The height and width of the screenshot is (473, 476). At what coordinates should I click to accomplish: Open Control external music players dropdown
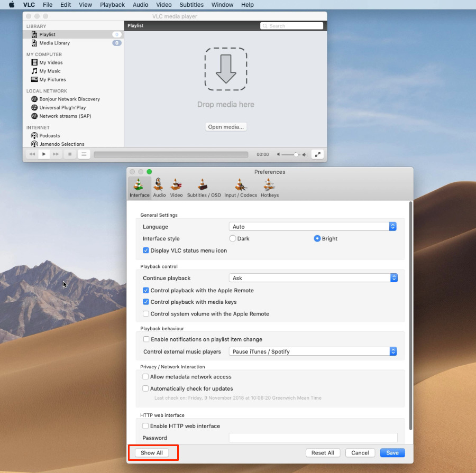(313, 351)
